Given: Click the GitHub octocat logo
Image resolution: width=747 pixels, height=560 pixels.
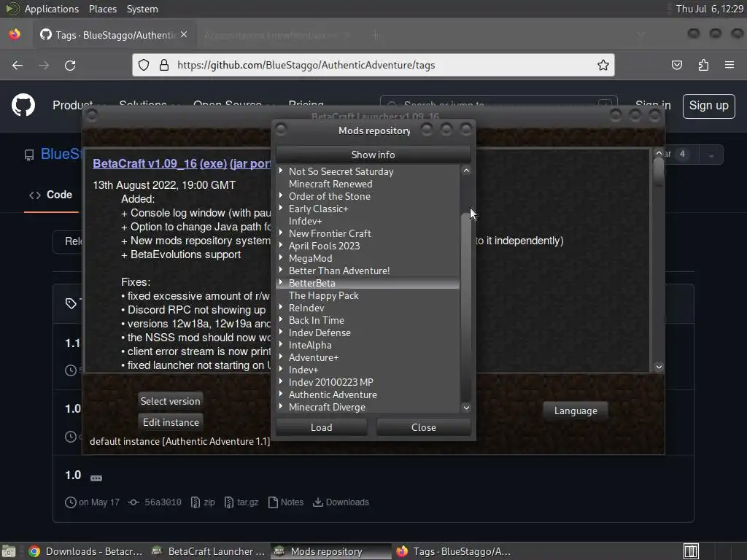Looking at the screenshot, I should tap(23, 105).
